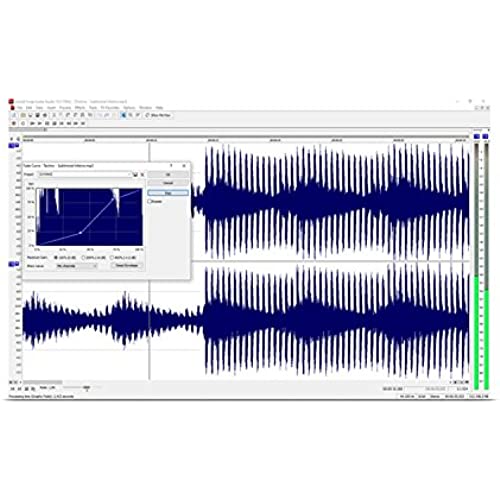The width and height of the screenshot is (500, 500).
Task: Click the Cancel button in the dialog
Action: tap(168, 183)
